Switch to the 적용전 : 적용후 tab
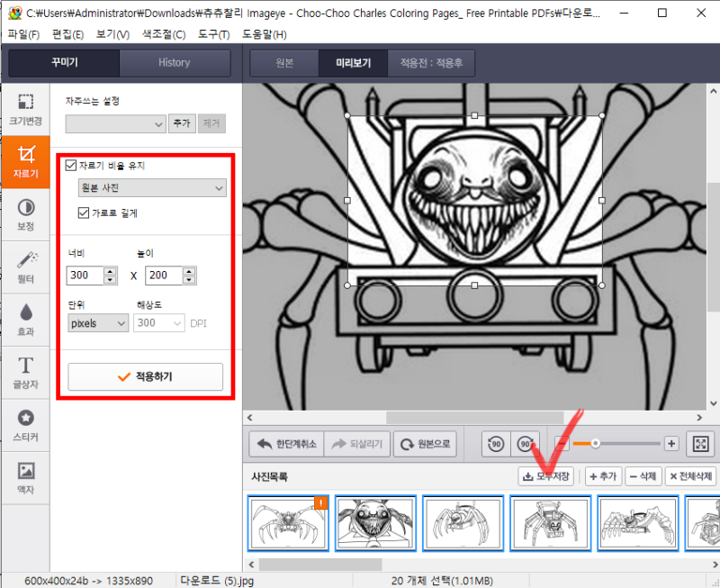This screenshot has height=588, width=720. (431, 62)
